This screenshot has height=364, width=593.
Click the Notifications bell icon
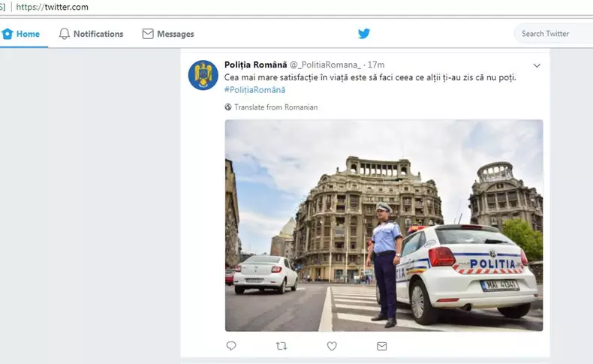coord(65,34)
